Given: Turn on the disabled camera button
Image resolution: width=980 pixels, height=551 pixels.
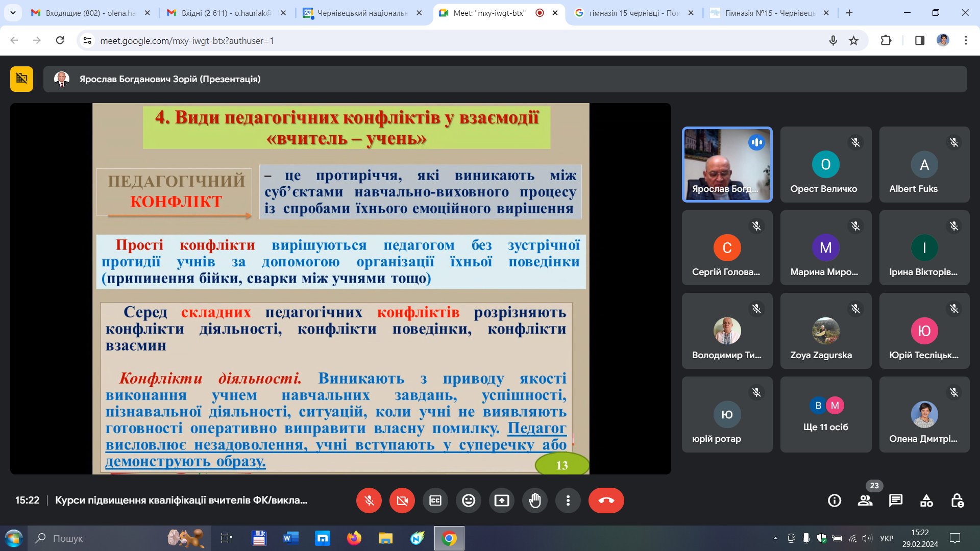Looking at the screenshot, I should pos(402,500).
